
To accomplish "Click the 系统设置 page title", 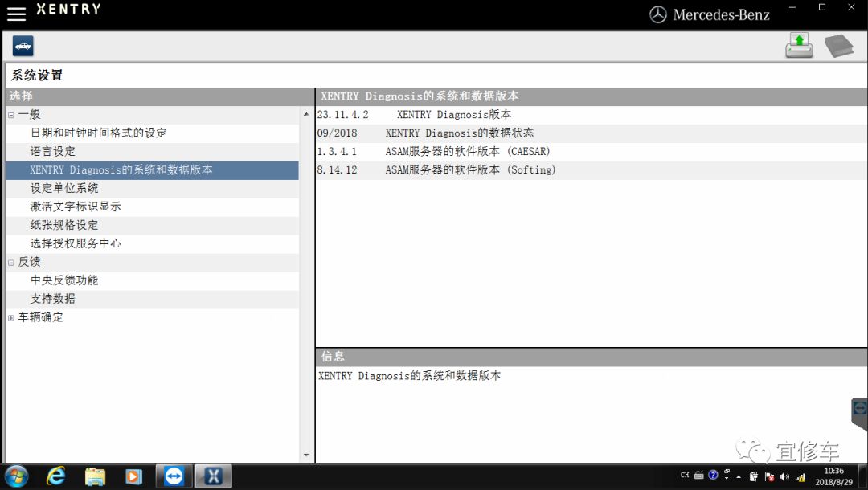I will point(37,76).
